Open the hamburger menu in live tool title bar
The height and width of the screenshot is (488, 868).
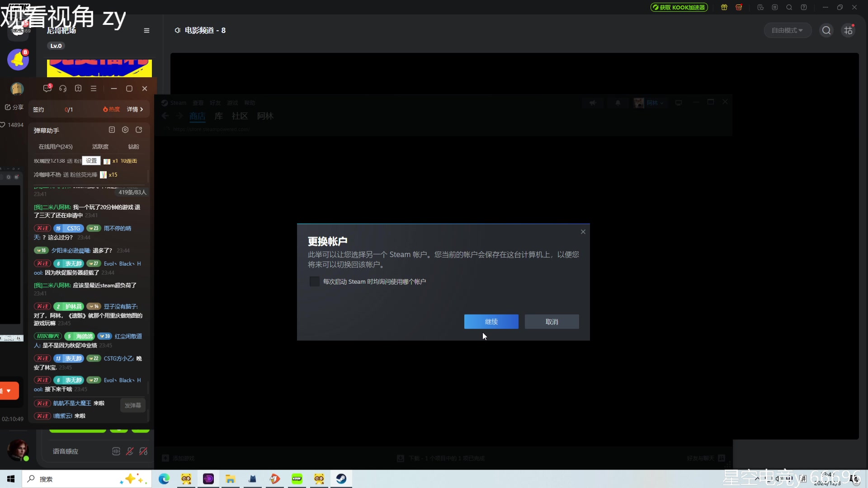tap(94, 89)
